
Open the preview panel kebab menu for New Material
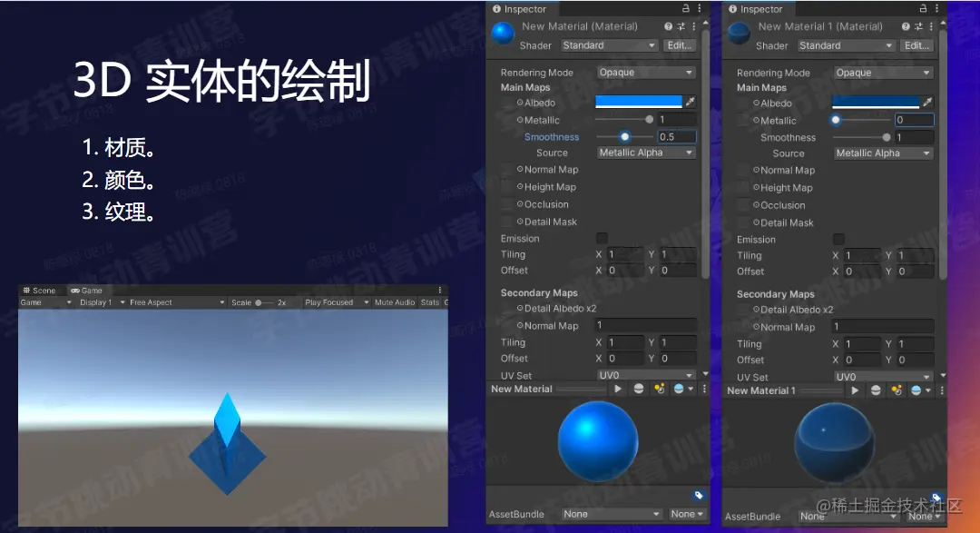704,389
